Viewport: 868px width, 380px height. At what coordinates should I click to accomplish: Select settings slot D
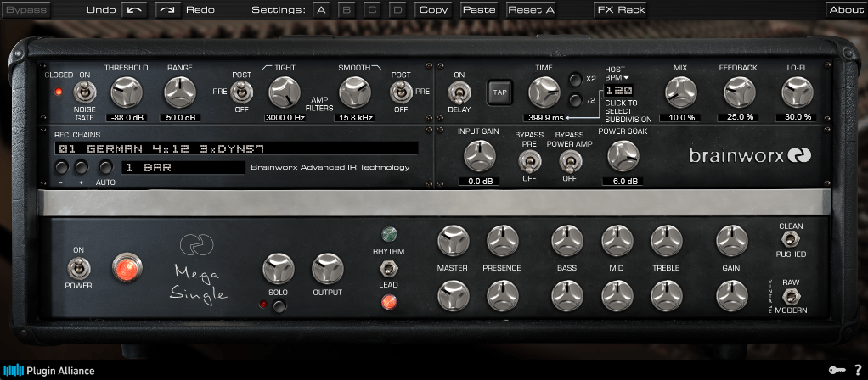click(x=397, y=10)
